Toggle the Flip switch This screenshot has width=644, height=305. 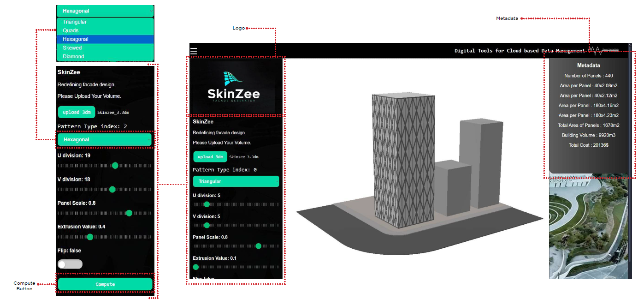[70, 264]
